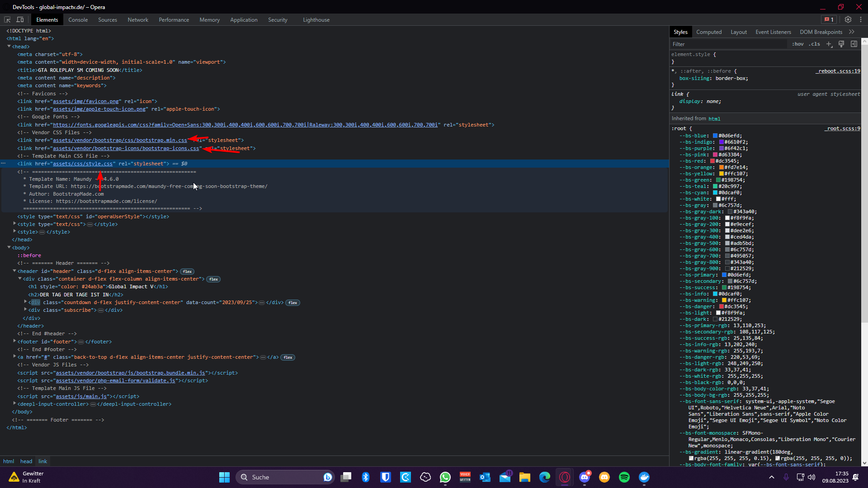Open DevTools settings gear
The image size is (868, 488).
pyautogui.click(x=848, y=20)
